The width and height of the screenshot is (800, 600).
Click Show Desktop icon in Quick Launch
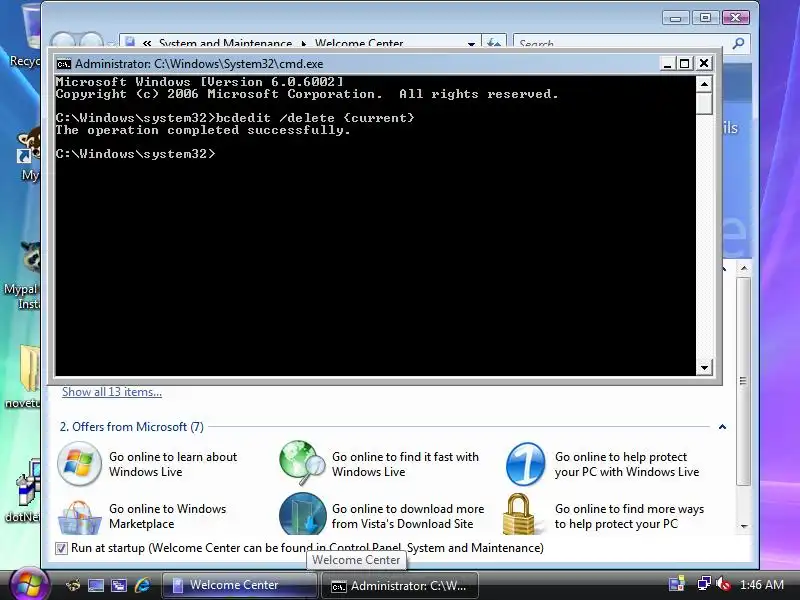(x=96, y=585)
